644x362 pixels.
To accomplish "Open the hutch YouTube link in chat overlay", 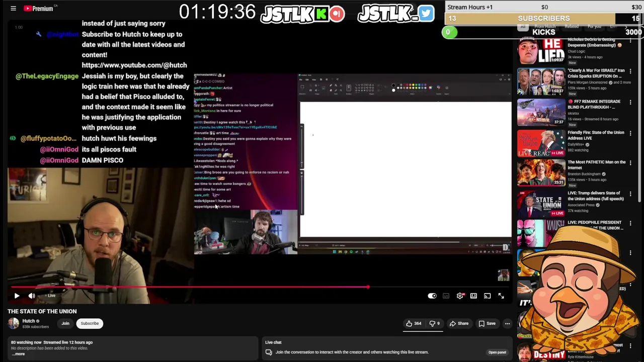I will 134,65.
